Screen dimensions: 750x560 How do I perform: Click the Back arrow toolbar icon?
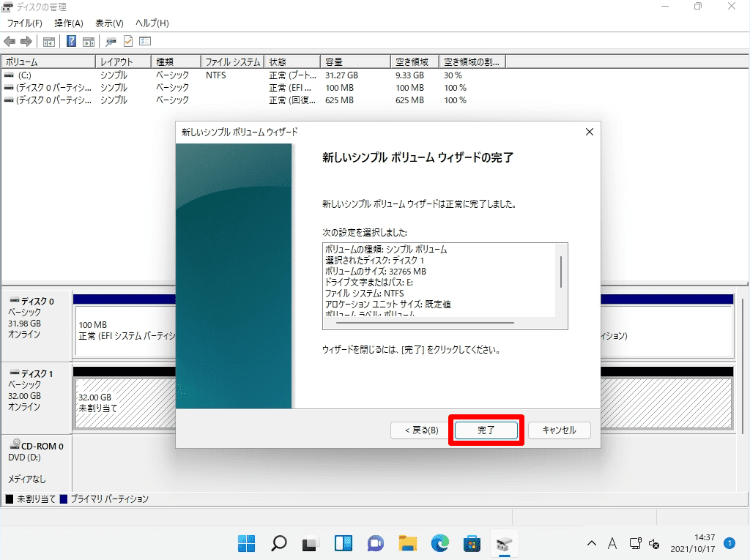point(10,42)
